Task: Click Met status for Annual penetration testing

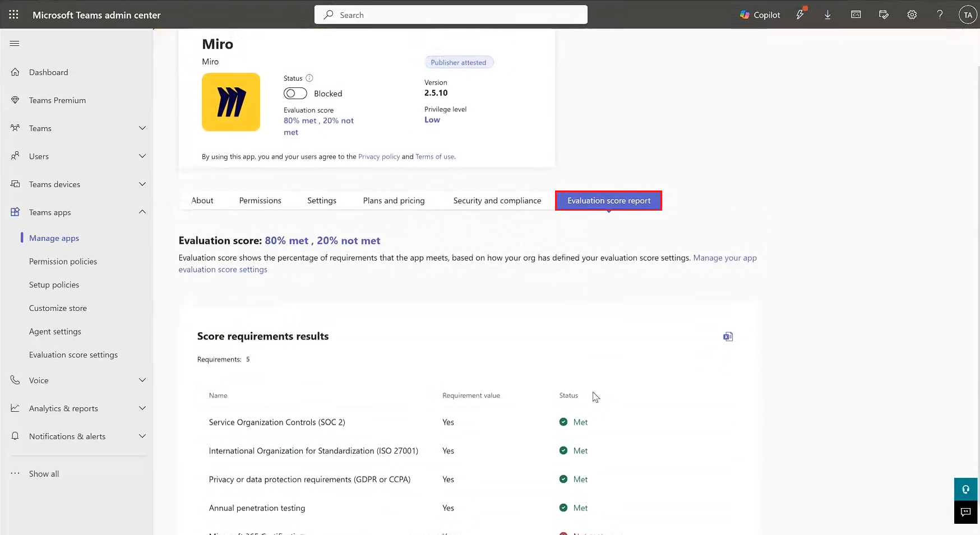Action: pyautogui.click(x=574, y=508)
